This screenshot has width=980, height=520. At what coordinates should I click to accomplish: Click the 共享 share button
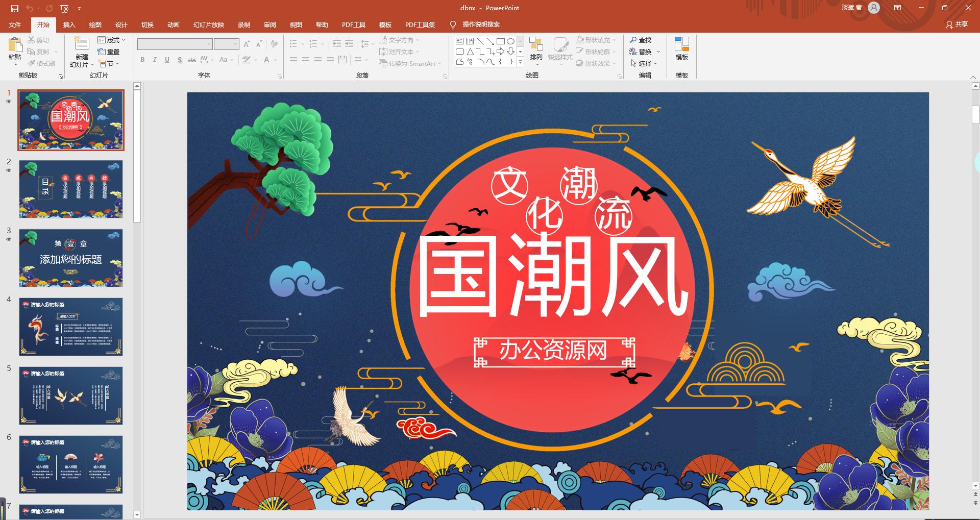pyautogui.click(x=957, y=24)
